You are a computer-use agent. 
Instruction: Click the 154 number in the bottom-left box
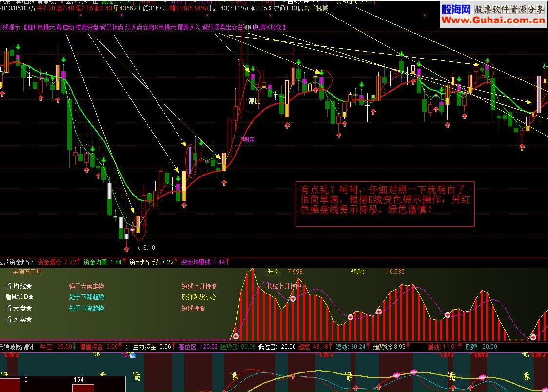coord(78,380)
